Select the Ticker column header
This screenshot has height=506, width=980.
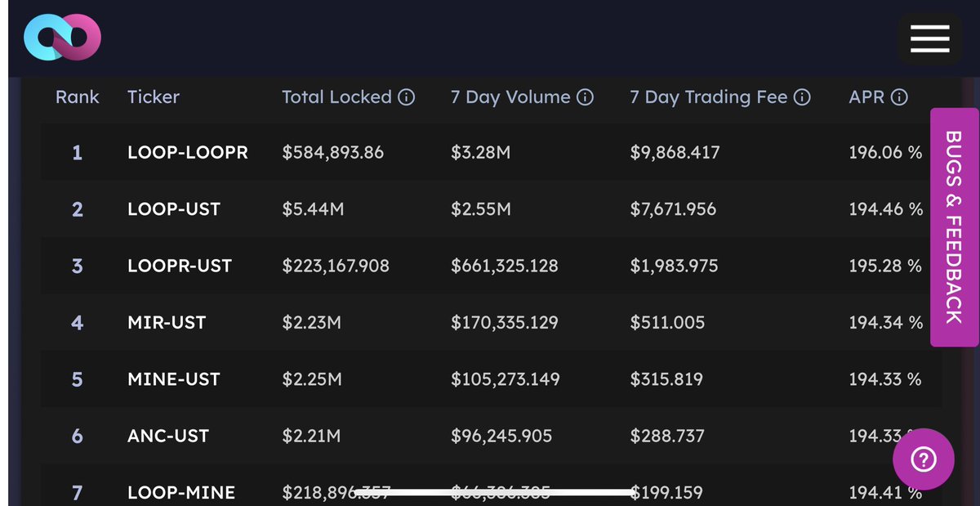[x=154, y=97]
